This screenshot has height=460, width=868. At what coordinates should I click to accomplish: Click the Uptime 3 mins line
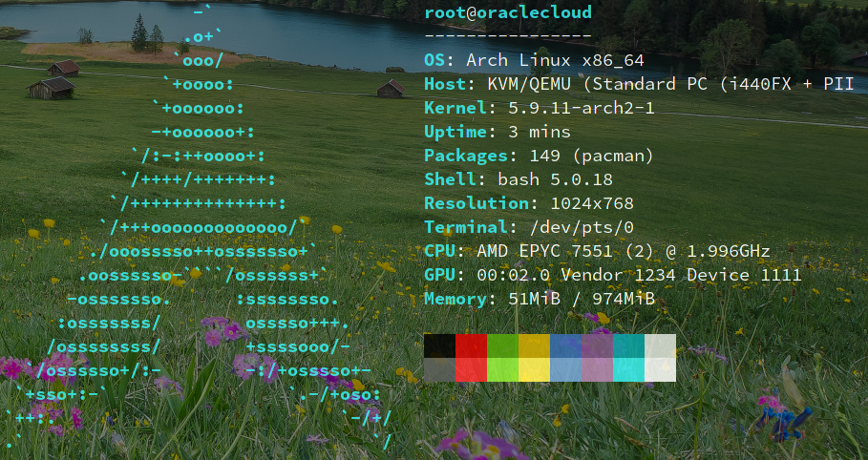coord(497,132)
